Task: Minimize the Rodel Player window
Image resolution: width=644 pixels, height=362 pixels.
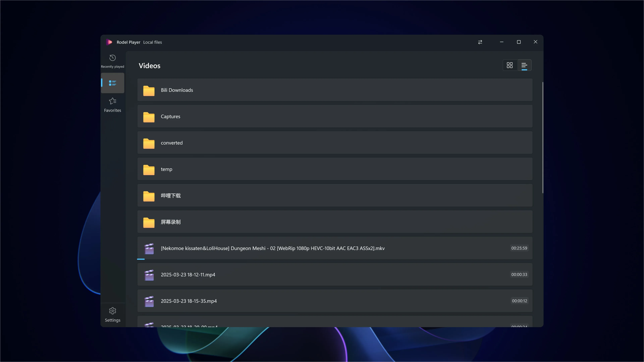Action: click(501, 42)
